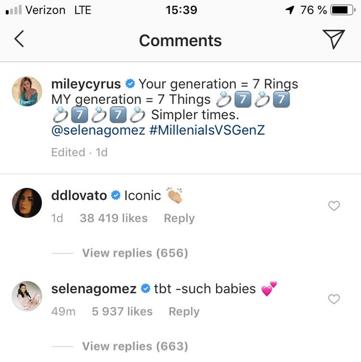Open mileycyrus profile picture
The image size is (361, 362).
pos(27,91)
